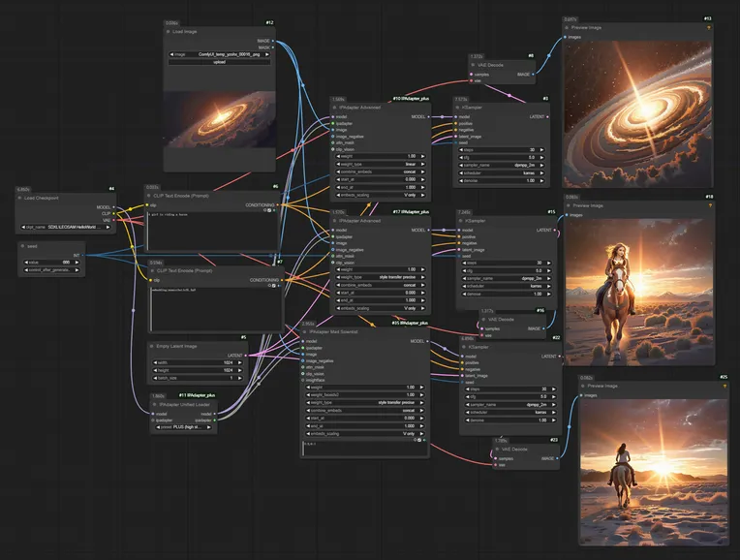Click the clip input port on top CLIP Text Encode
Viewport: 740px width, 560px height.
(x=149, y=204)
